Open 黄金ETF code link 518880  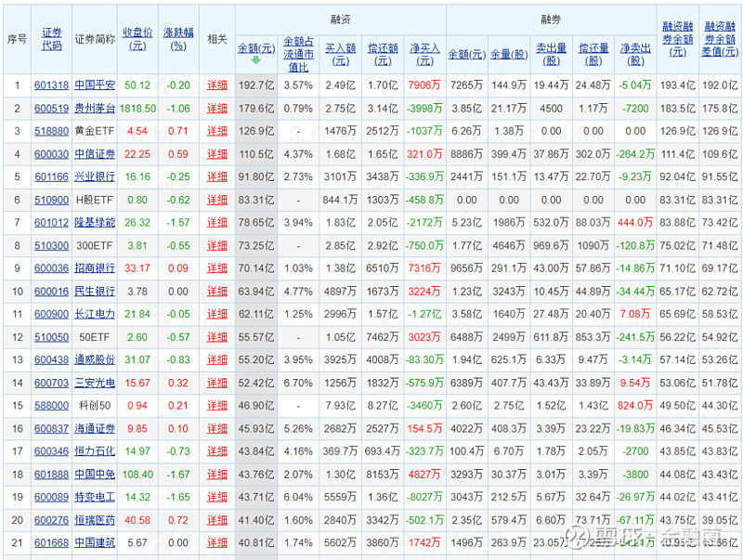[x=52, y=131]
